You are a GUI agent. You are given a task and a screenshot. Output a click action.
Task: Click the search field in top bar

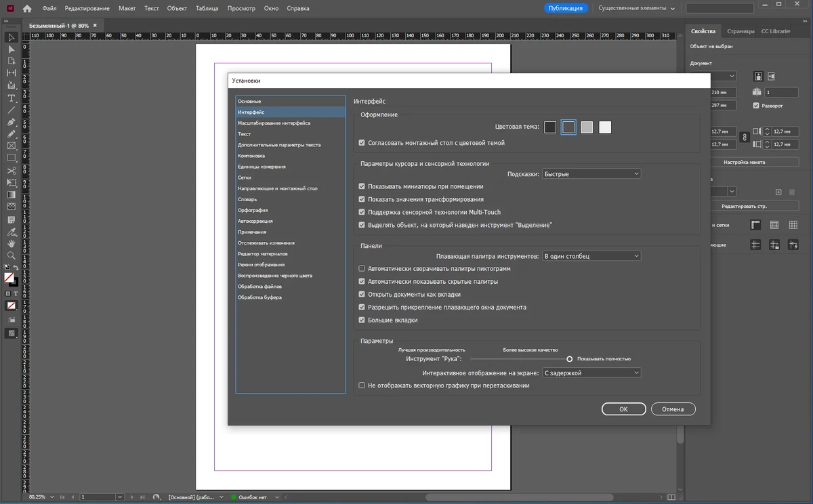coord(720,8)
